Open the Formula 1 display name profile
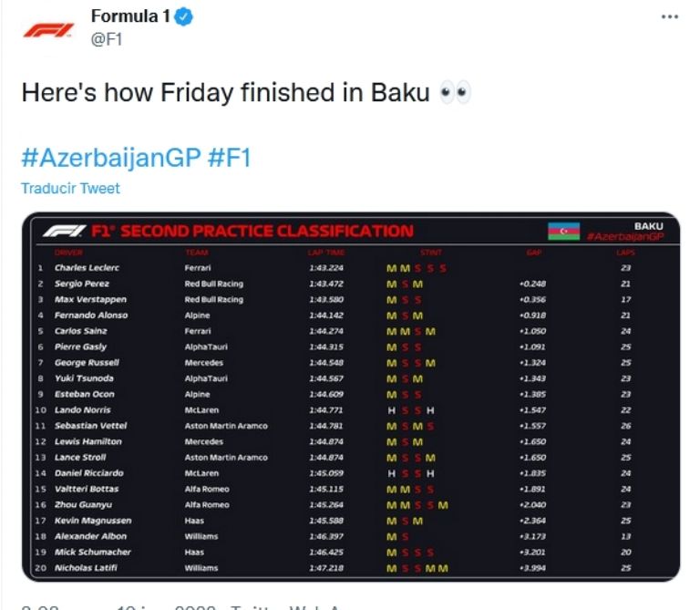 tap(131, 17)
